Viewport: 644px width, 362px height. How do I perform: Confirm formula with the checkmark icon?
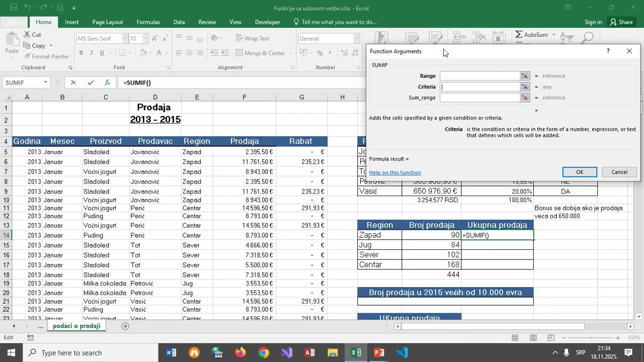(x=90, y=82)
